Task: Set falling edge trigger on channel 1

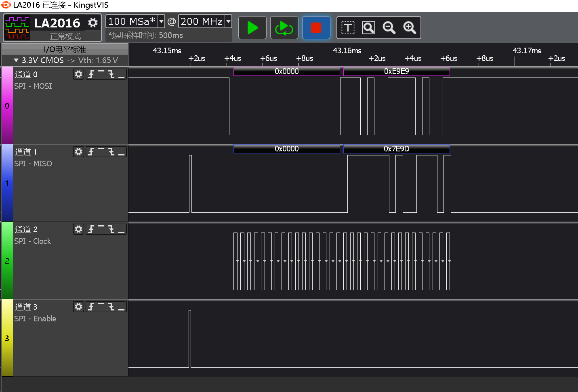Action: [x=111, y=151]
